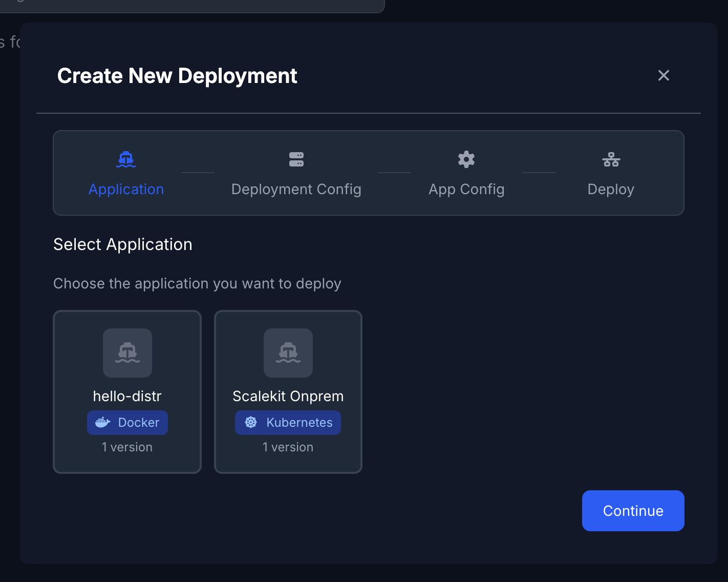The height and width of the screenshot is (582, 728).
Task: Click the Select Application heading
Action: click(123, 244)
